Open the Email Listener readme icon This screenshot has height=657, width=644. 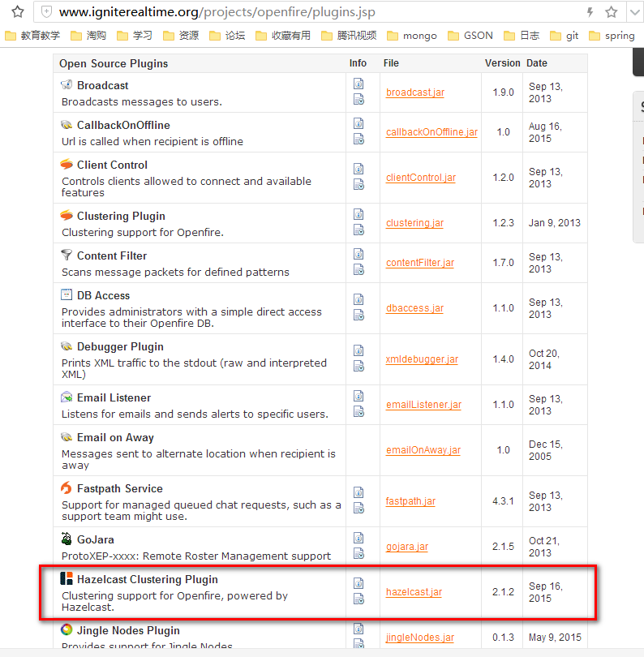tap(358, 396)
